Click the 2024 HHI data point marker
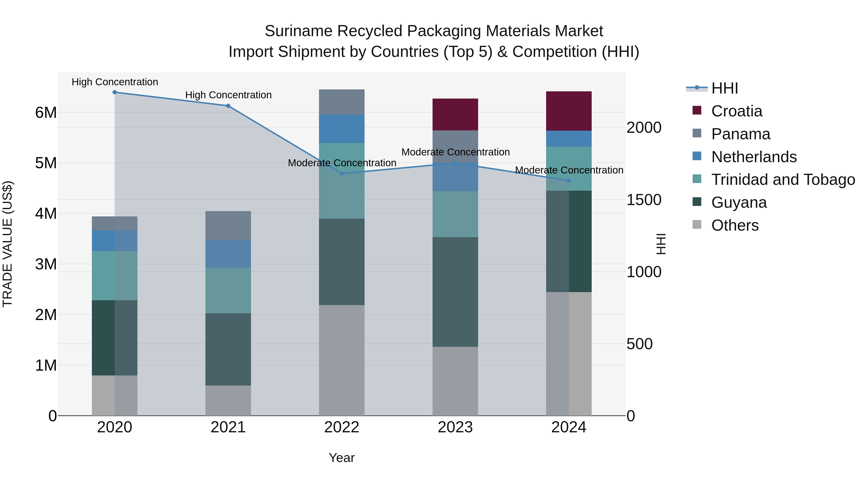The width and height of the screenshot is (868, 488). click(x=569, y=181)
